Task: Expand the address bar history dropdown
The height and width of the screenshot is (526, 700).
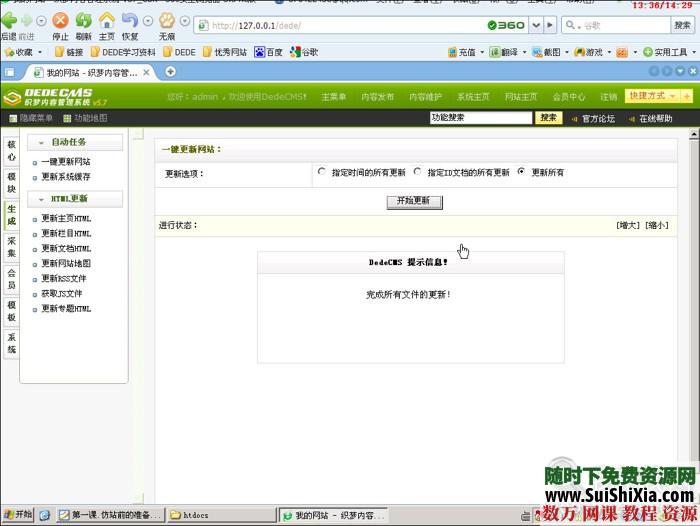Action: coord(536,25)
